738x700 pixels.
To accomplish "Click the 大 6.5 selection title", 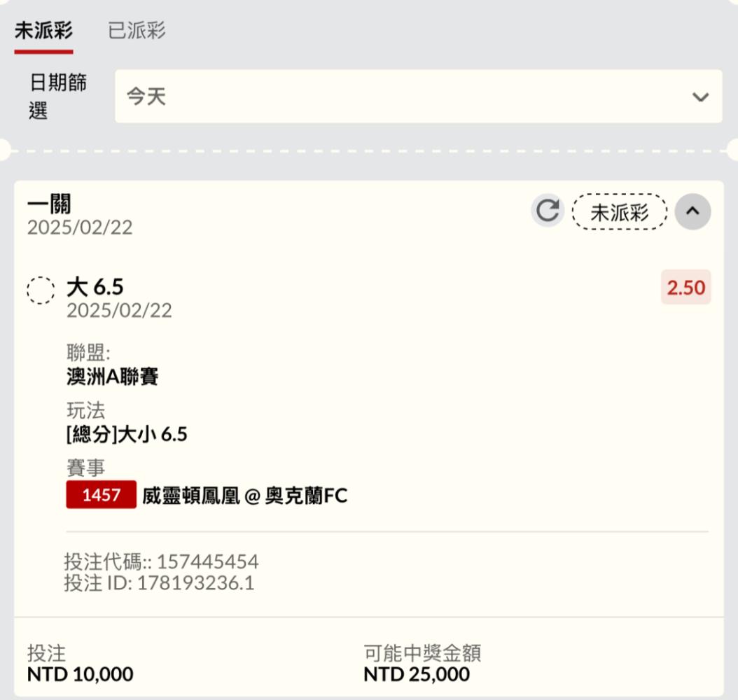I will pyautogui.click(x=95, y=286).
